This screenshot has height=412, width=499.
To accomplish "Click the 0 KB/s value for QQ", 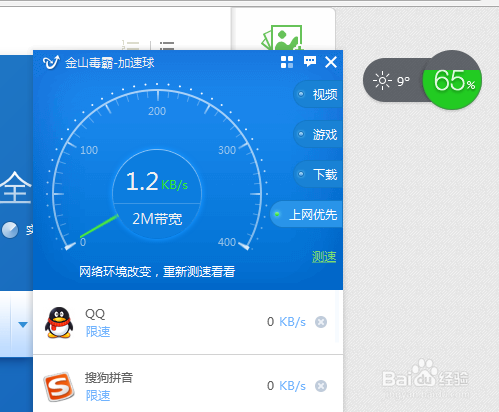I will coord(286,322).
